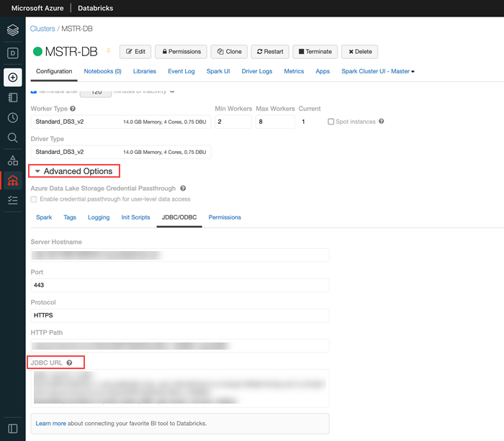The width and height of the screenshot is (504, 441).
Task: Toggle the sidebar collapse panel icon
Action: [x=12, y=429]
